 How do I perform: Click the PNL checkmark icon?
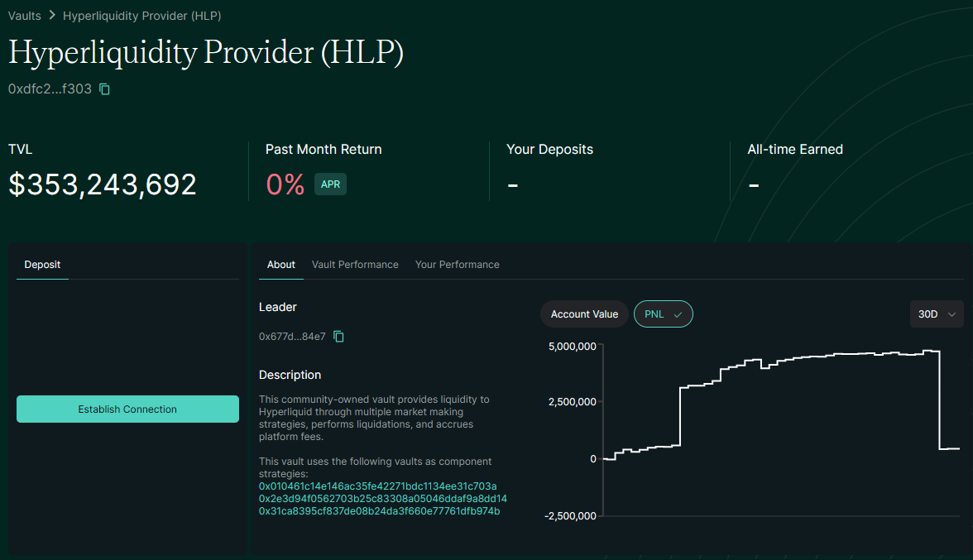tap(678, 315)
